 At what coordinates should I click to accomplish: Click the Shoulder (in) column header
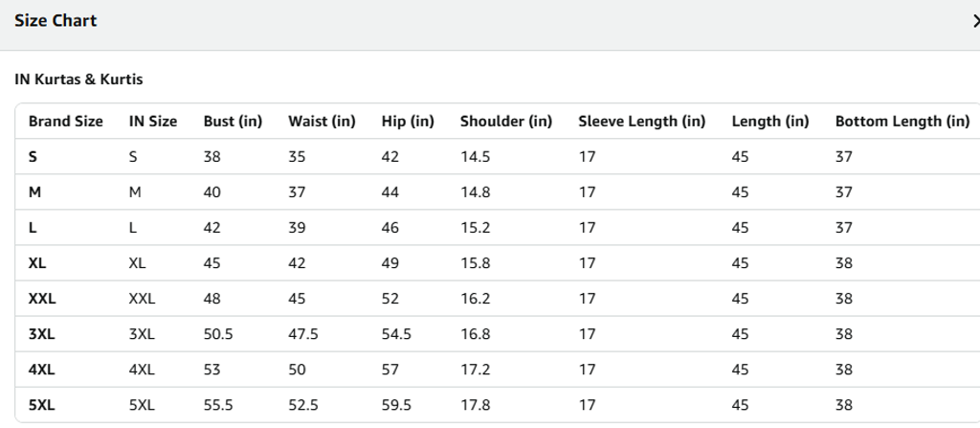[x=506, y=122]
